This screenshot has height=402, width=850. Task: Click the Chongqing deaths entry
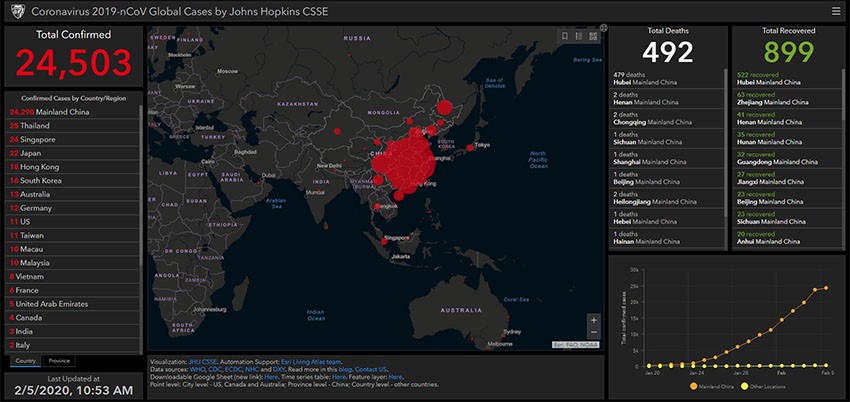(667, 118)
